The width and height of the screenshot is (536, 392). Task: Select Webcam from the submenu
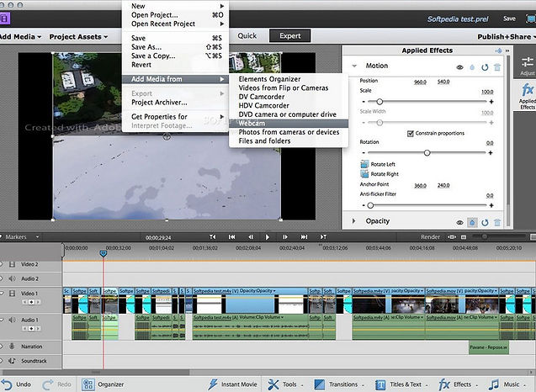click(x=252, y=123)
